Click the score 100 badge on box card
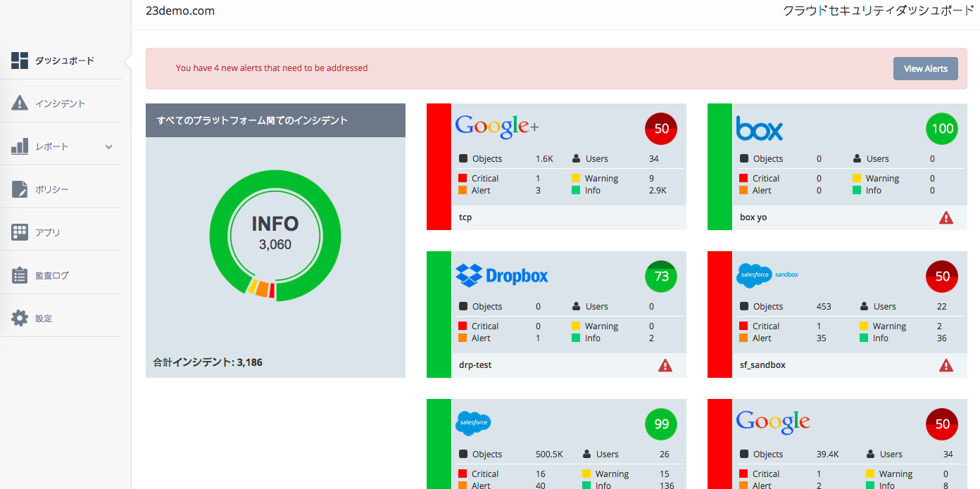 [x=942, y=129]
